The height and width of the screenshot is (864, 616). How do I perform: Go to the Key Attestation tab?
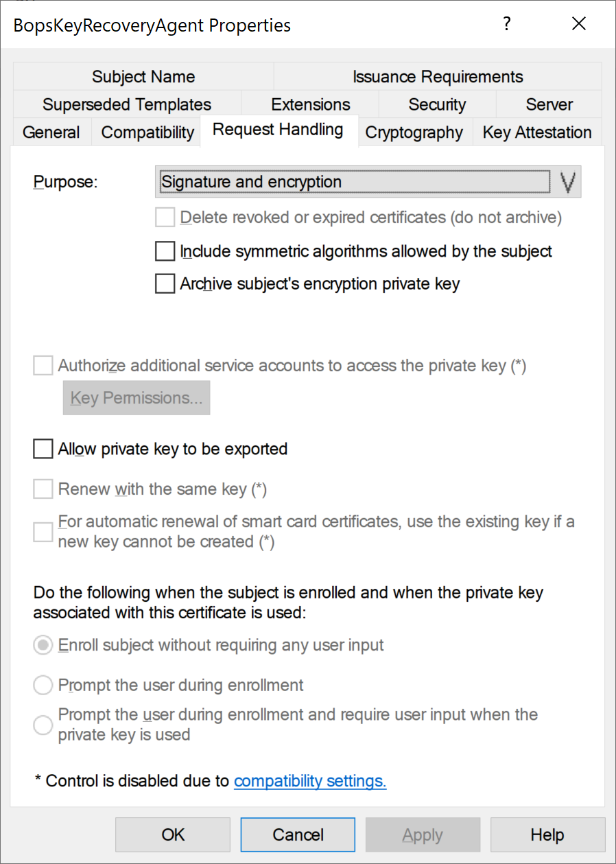tap(537, 132)
